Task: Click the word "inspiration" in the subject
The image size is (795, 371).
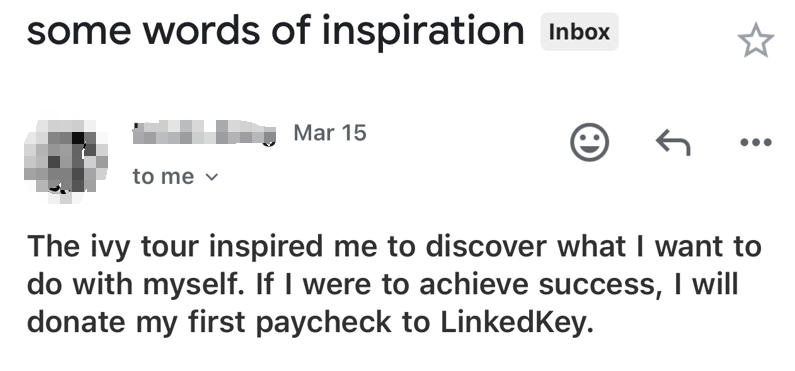Action: [423, 31]
